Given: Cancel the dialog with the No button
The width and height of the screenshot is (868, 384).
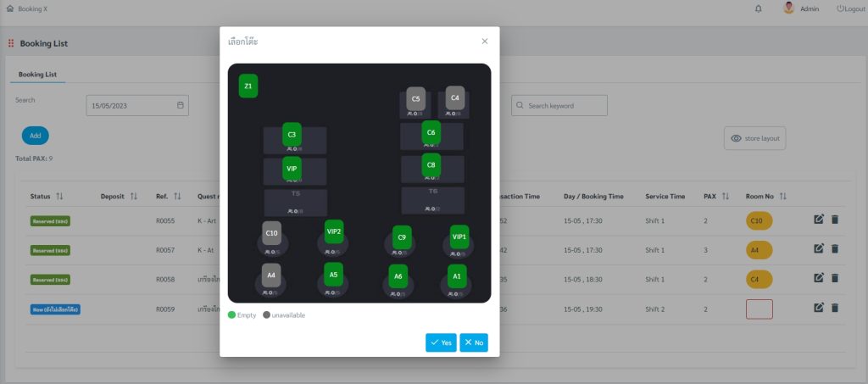Looking at the screenshot, I should pyautogui.click(x=474, y=342).
